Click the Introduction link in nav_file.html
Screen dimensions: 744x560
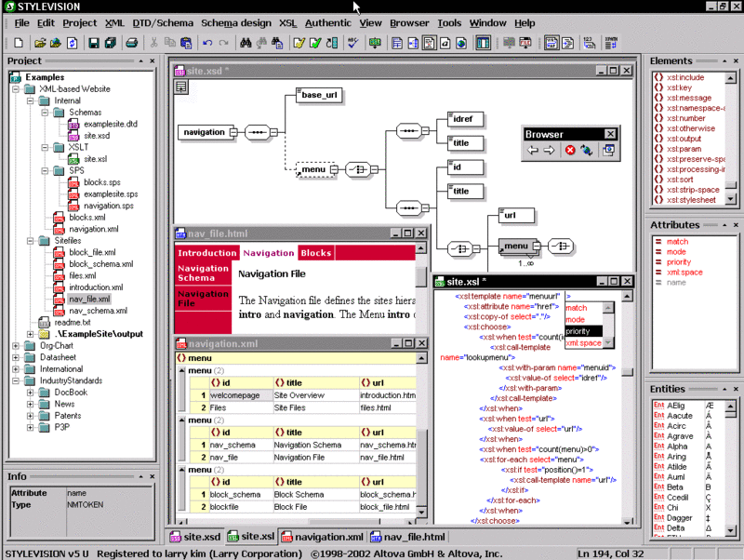tap(206, 253)
